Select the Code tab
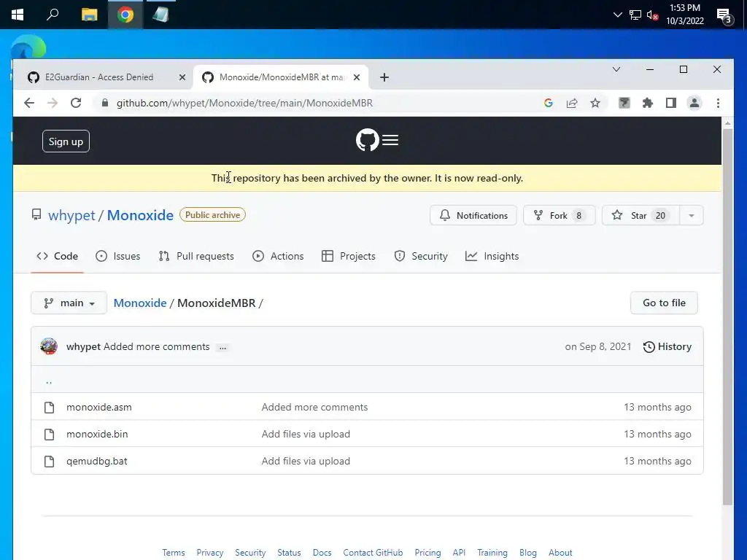The image size is (747, 560). point(57,256)
